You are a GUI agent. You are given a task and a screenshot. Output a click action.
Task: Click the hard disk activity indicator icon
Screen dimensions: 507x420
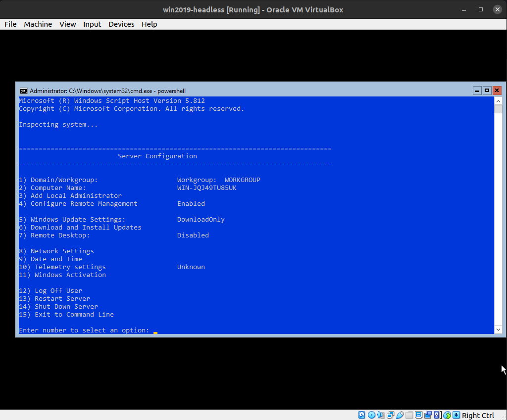pos(362,415)
